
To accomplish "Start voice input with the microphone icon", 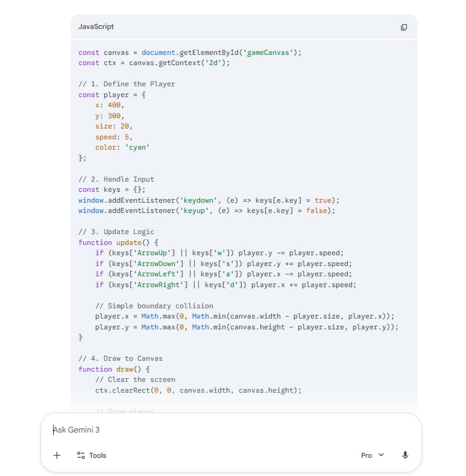I will coord(405,455).
